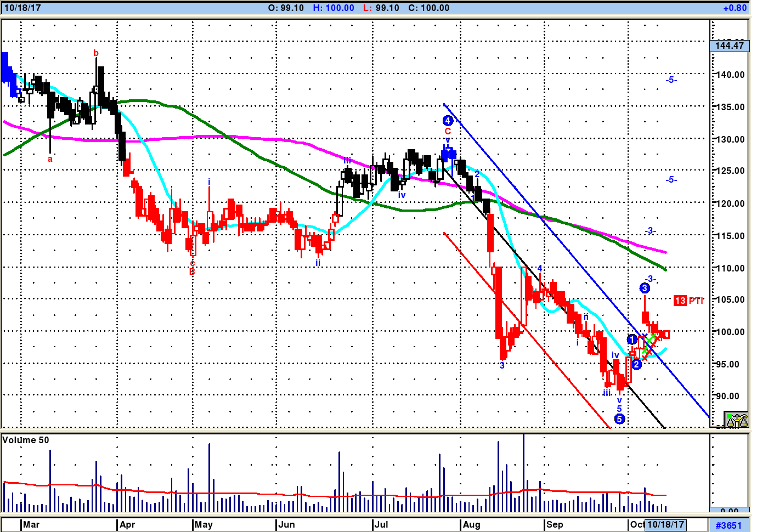
Task: Click the green X projection marker
Action: click(650, 339)
